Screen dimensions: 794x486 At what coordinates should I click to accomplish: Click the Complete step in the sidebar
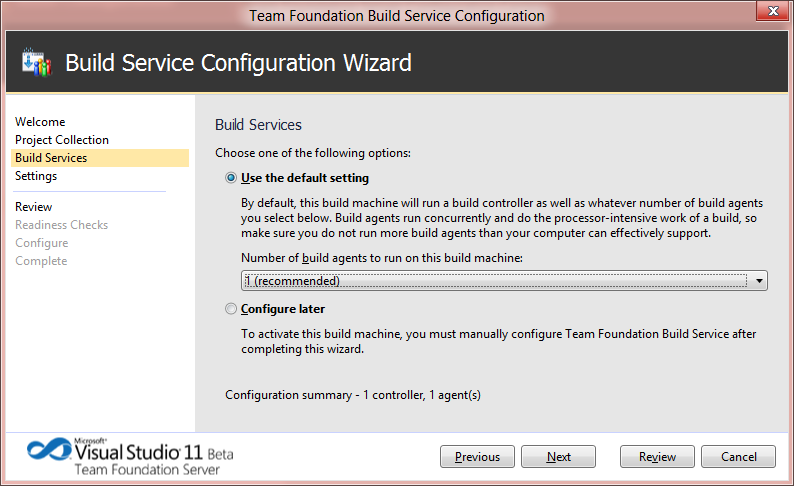click(x=41, y=261)
